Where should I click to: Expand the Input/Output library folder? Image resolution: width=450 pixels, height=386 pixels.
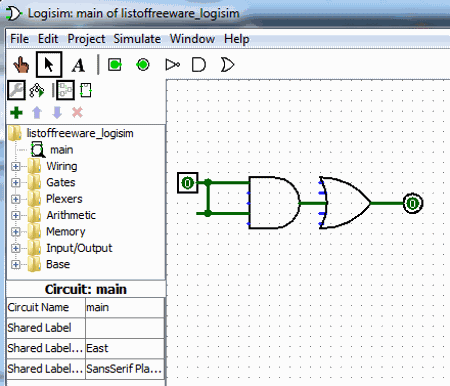tap(15, 248)
